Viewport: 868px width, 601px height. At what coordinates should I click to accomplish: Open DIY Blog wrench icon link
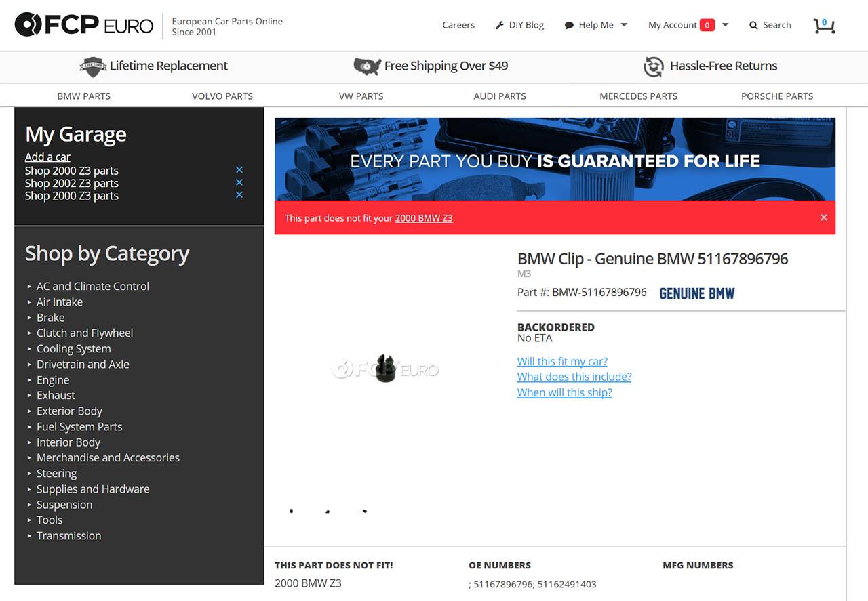point(500,25)
